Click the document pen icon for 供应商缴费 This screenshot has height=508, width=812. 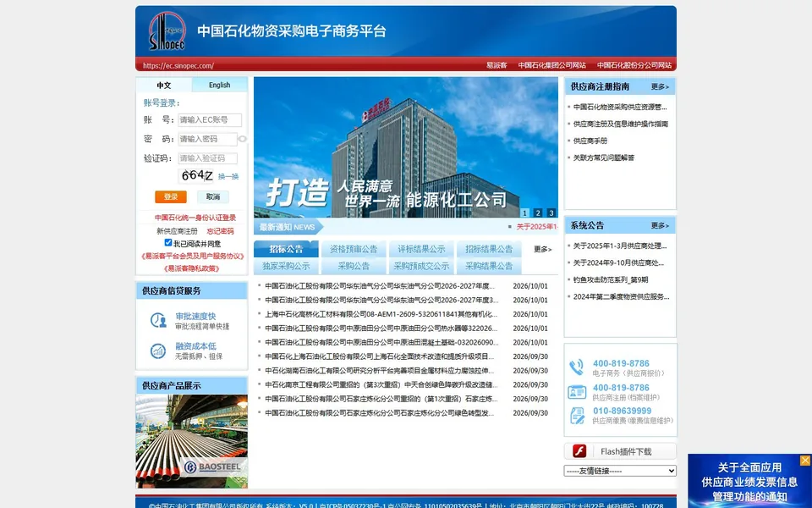[x=576, y=416]
